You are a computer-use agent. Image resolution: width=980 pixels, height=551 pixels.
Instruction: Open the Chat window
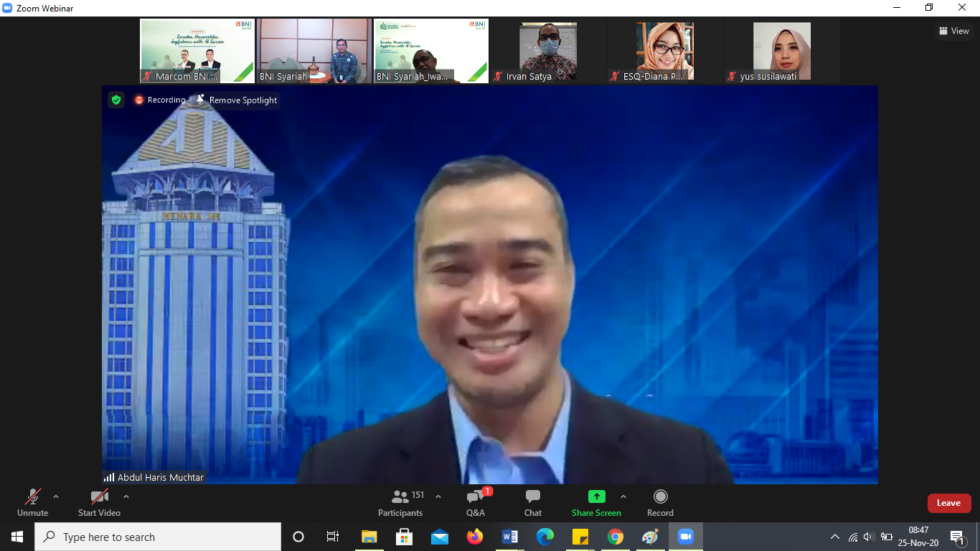(532, 502)
